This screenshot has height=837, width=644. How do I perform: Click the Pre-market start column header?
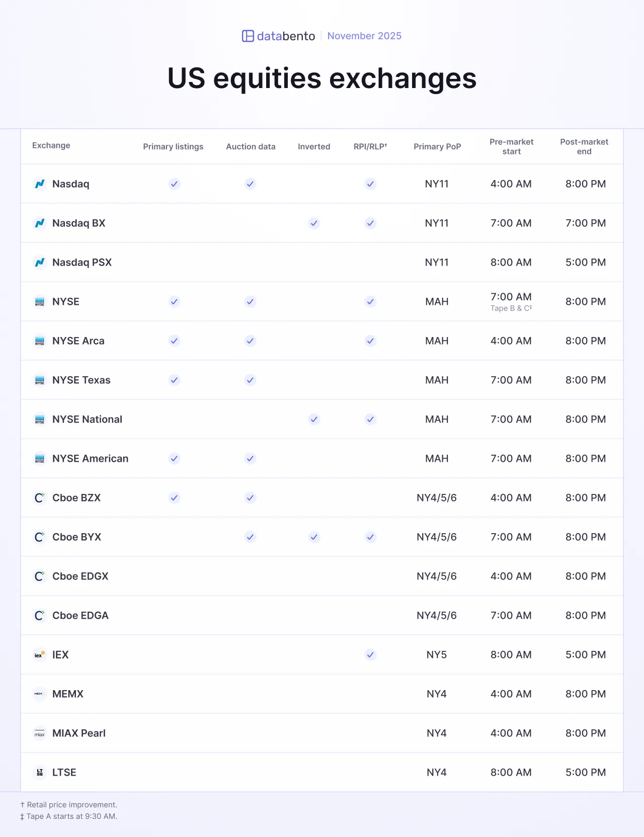click(x=511, y=147)
